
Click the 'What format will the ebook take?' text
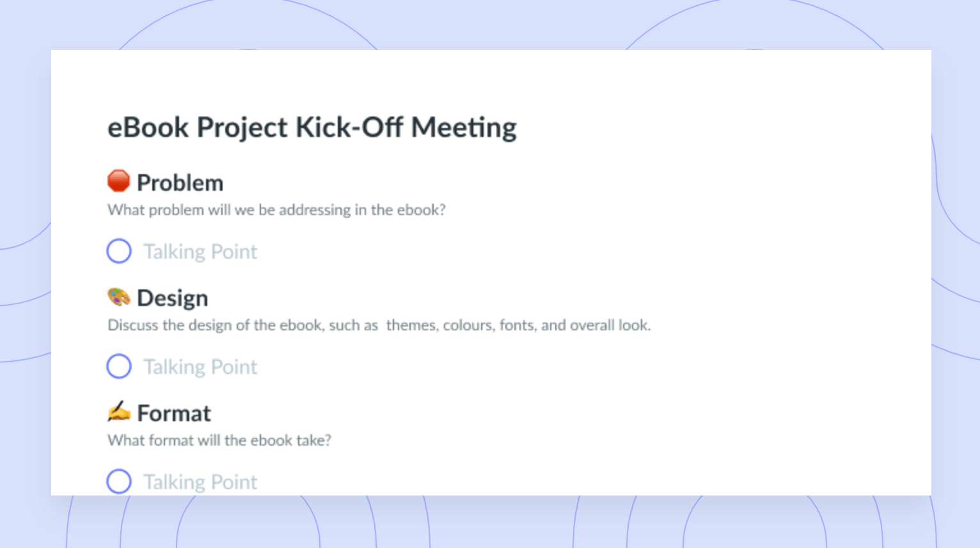click(219, 440)
